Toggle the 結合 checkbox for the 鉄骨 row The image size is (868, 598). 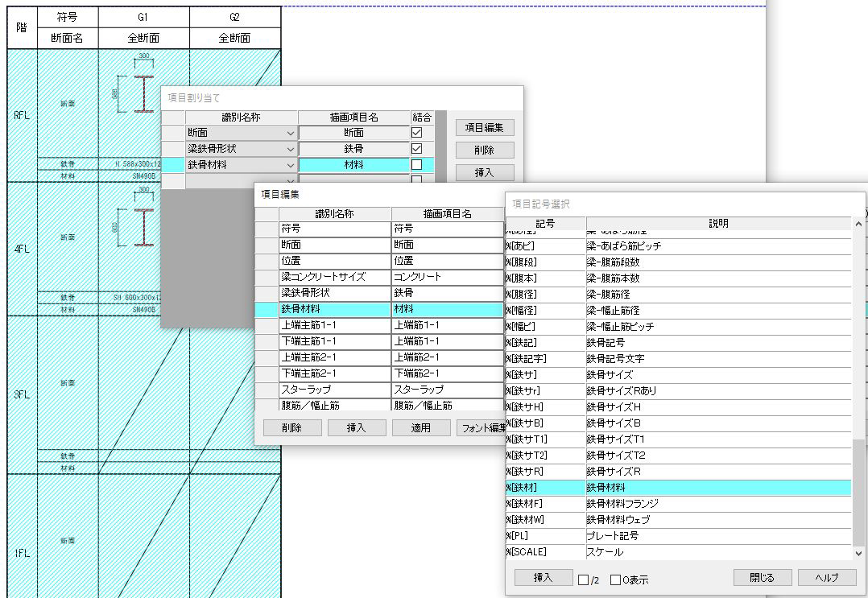coord(417,149)
